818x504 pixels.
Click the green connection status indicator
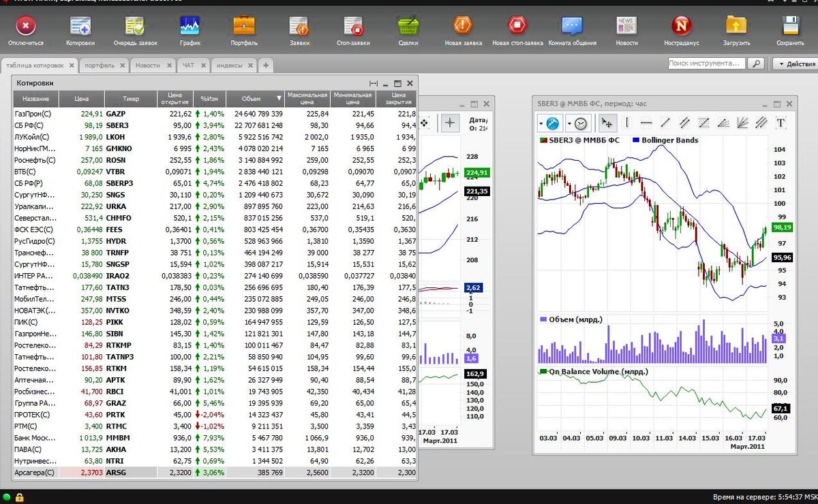click(7, 497)
